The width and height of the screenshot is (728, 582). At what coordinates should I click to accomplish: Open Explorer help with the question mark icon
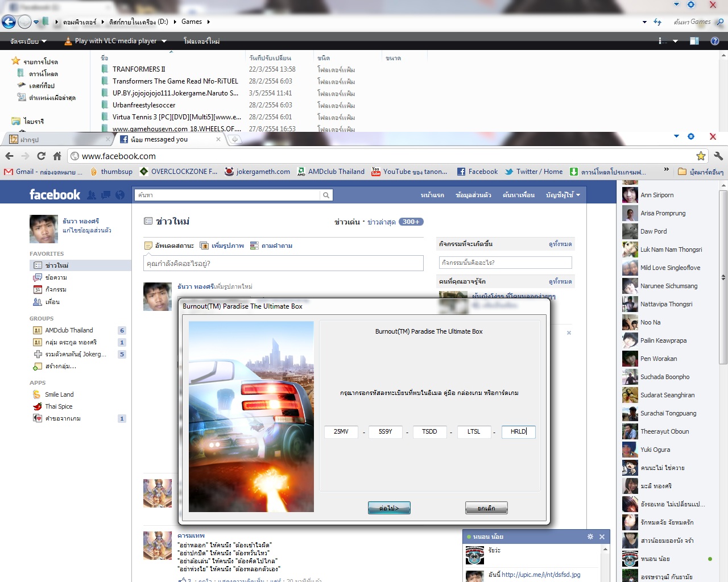(715, 41)
